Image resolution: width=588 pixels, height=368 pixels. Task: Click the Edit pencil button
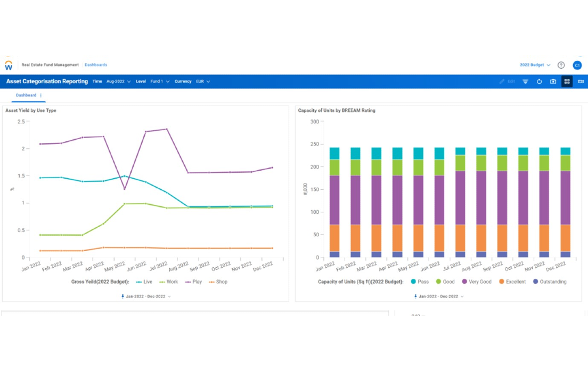(508, 82)
